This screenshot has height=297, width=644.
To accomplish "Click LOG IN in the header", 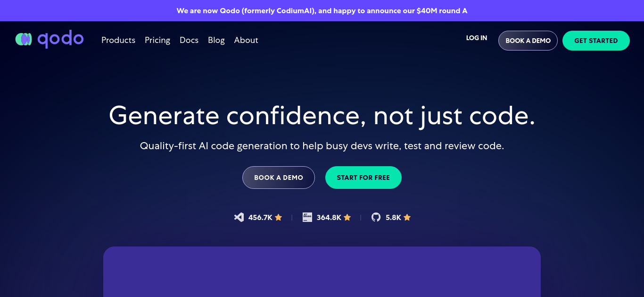I will point(477,38).
